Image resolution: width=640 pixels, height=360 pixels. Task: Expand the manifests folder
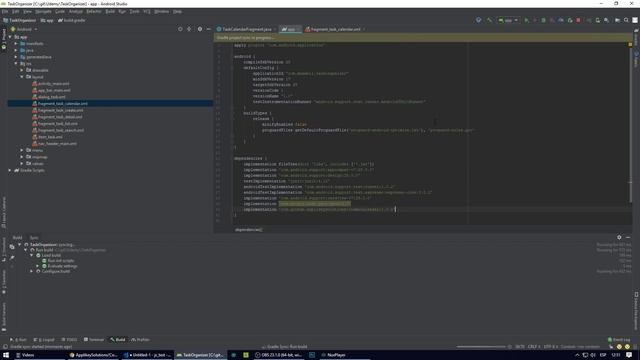pos(16,43)
